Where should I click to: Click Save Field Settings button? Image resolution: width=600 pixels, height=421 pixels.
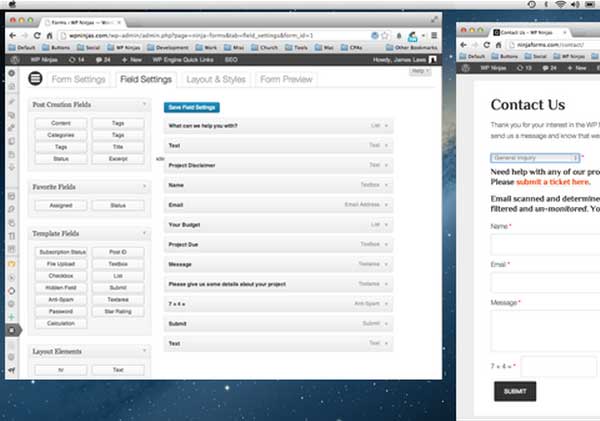192,108
